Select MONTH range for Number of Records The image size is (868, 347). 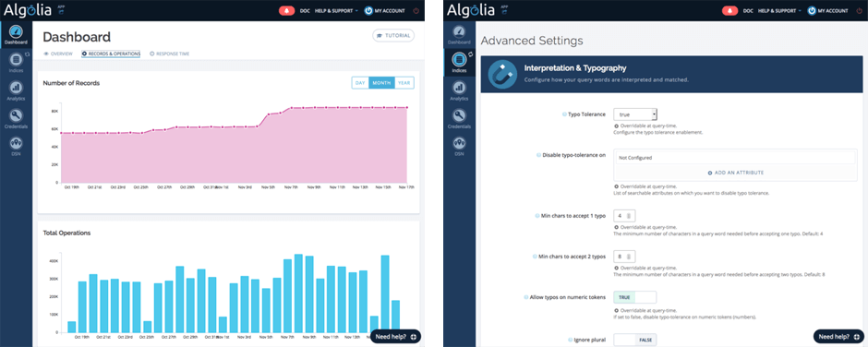click(381, 82)
